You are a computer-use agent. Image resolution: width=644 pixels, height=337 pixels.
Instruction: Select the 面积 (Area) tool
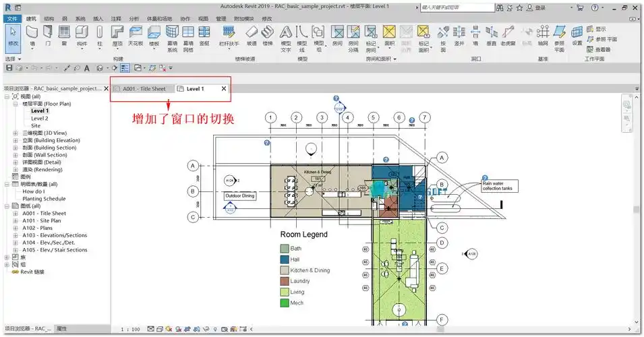389,37
